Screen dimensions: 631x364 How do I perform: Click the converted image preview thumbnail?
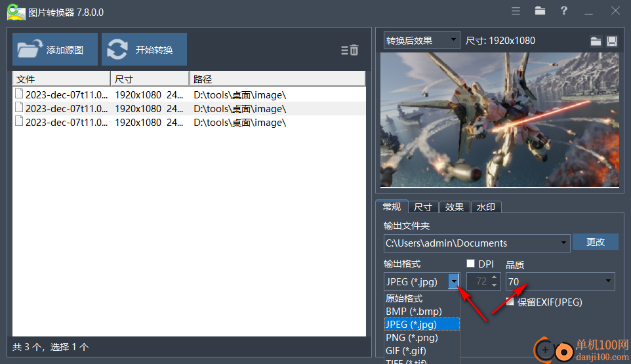coord(500,120)
